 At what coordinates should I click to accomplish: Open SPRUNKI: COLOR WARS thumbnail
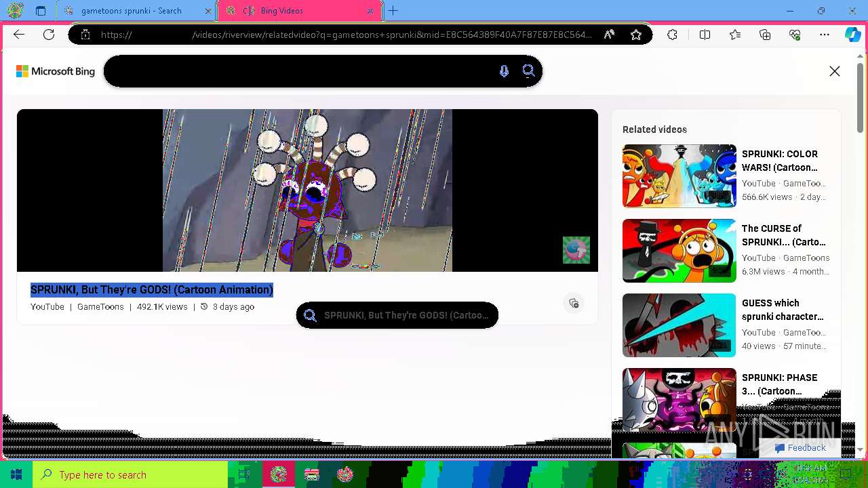(679, 176)
